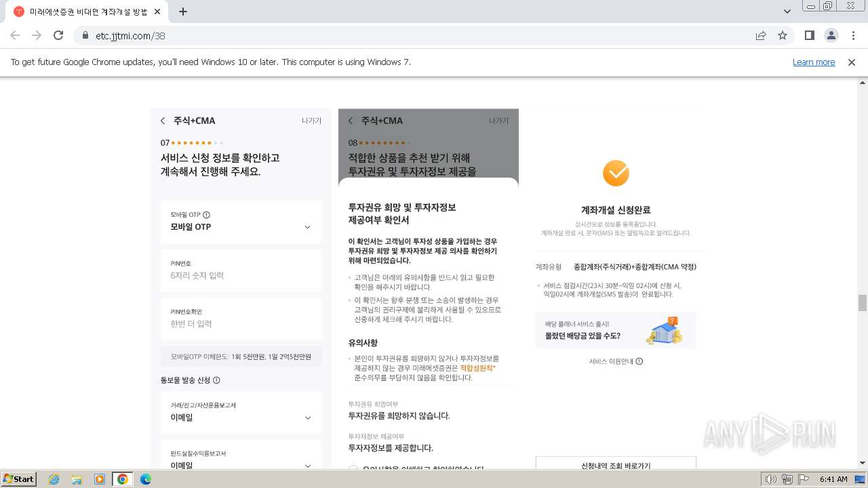Click the PIN번호확인 한번 더 입력 field
This screenshot has width=868, height=488.
point(241,319)
